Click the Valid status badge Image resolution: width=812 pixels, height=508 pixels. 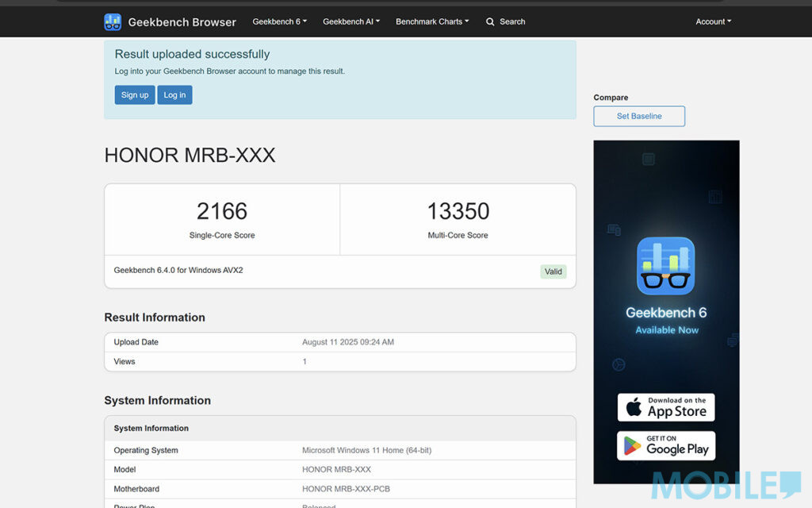[553, 271]
